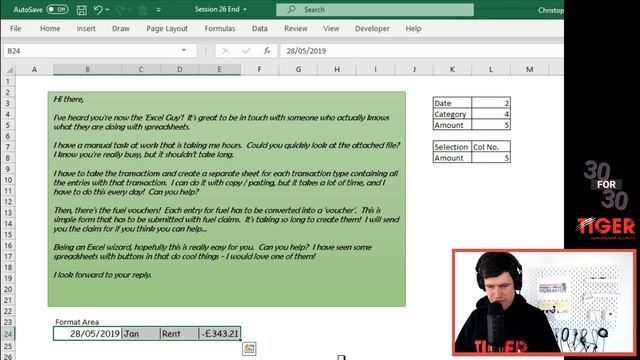Click the Amount cell next to value 5 under Category
Viewport: 640px width, 360px height.
click(452, 125)
